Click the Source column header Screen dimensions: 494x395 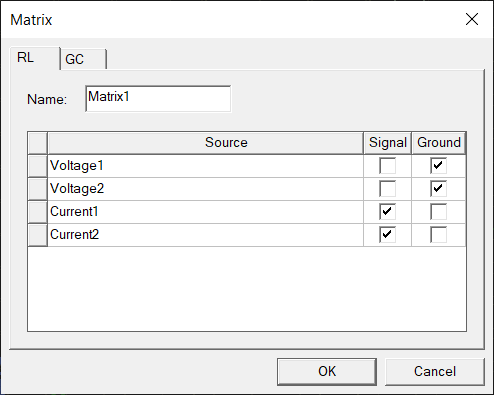(x=205, y=143)
